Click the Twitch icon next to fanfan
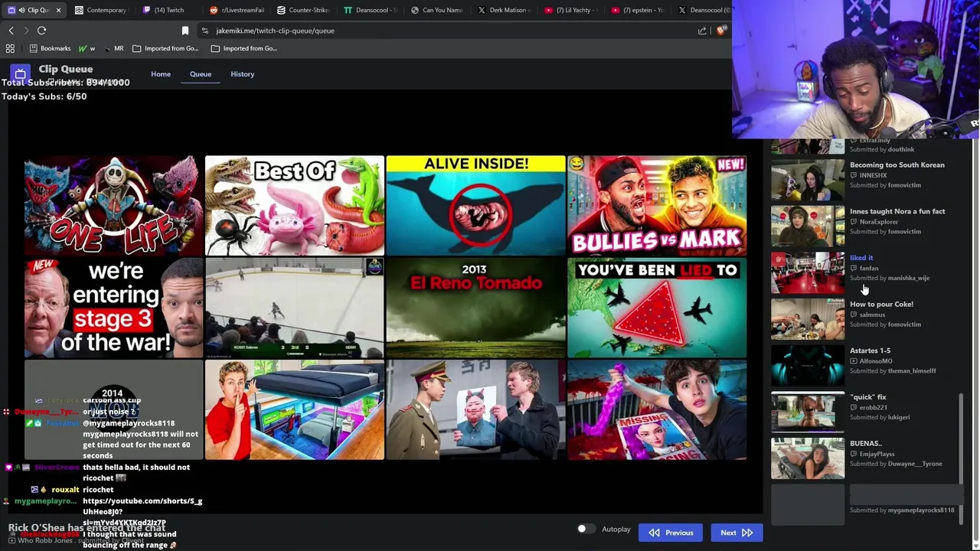Screen dimensions: 980x551 click(854, 269)
